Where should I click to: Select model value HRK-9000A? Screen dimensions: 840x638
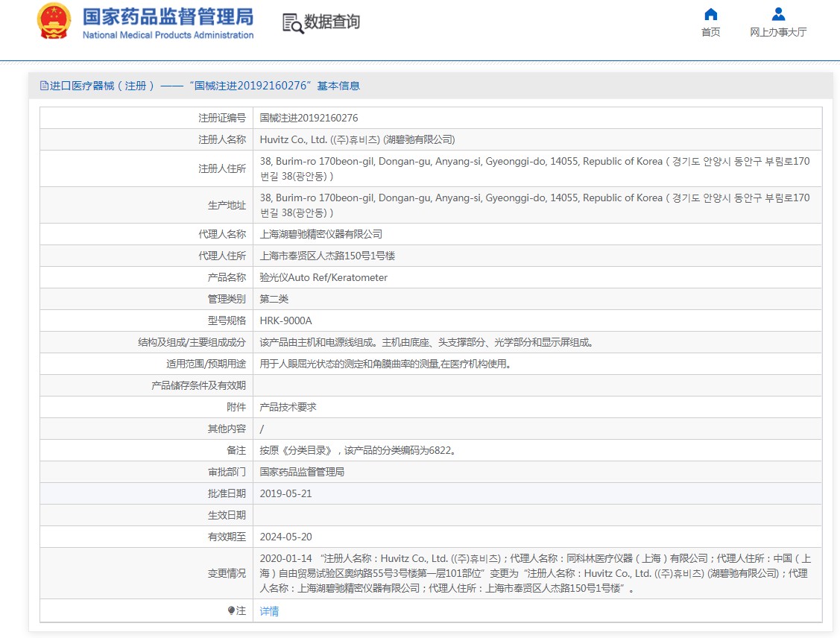click(x=285, y=321)
